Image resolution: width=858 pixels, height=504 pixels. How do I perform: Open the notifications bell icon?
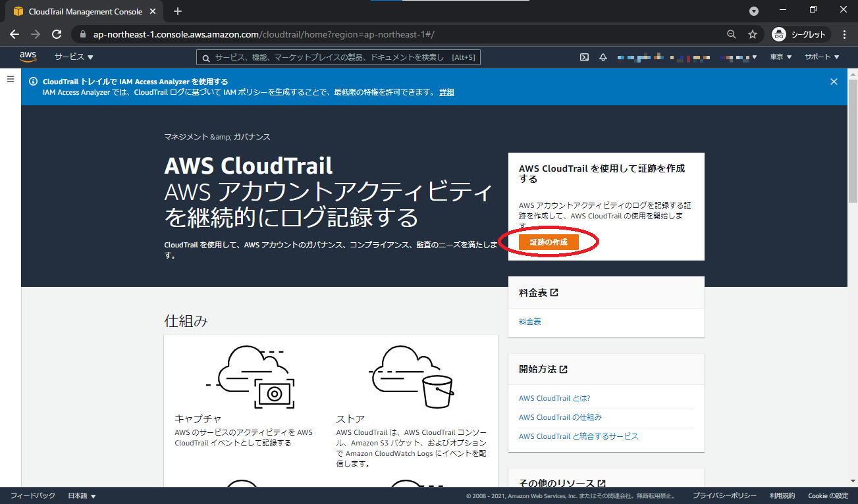coord(603,57)
